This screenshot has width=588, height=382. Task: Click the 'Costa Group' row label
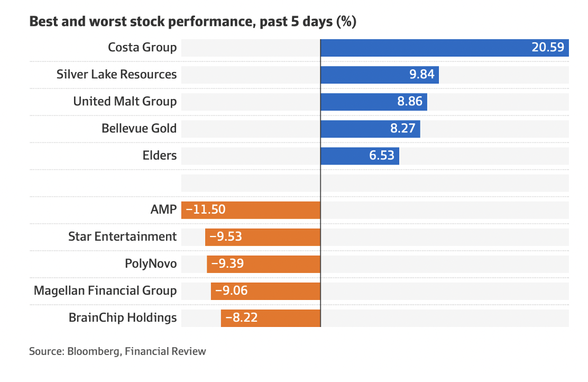click(142, 48)
